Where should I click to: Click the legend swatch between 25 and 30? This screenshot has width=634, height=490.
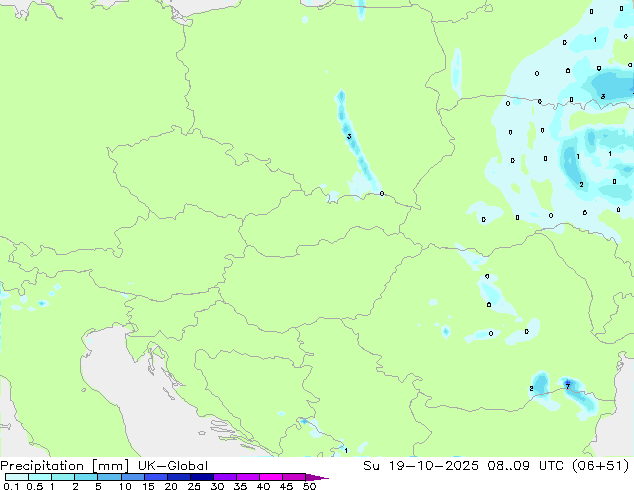pyautogui.click(x=201, y=477)
